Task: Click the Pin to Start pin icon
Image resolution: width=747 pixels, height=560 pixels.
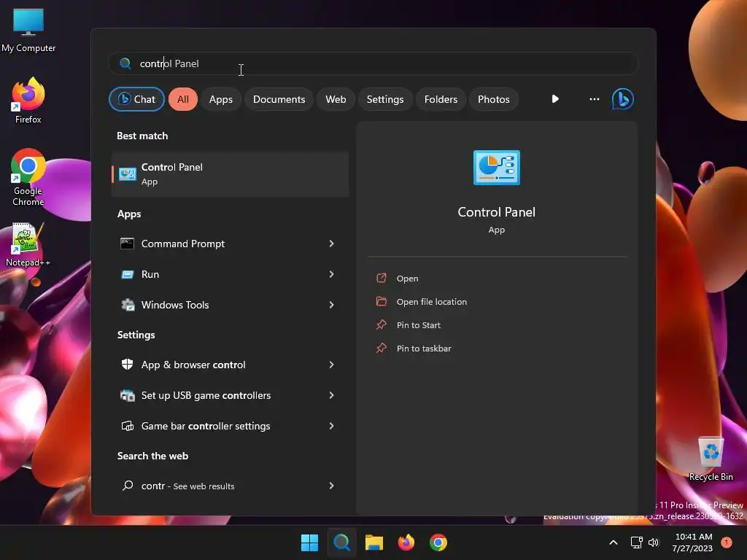Action: (381, 324)
